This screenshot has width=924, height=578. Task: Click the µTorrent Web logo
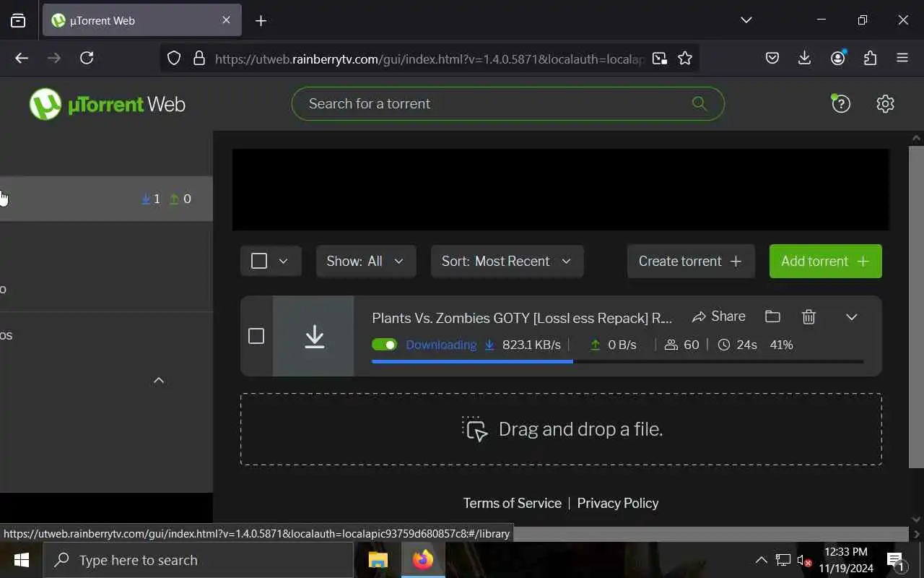pyautogui.click(x=108, y=104)
